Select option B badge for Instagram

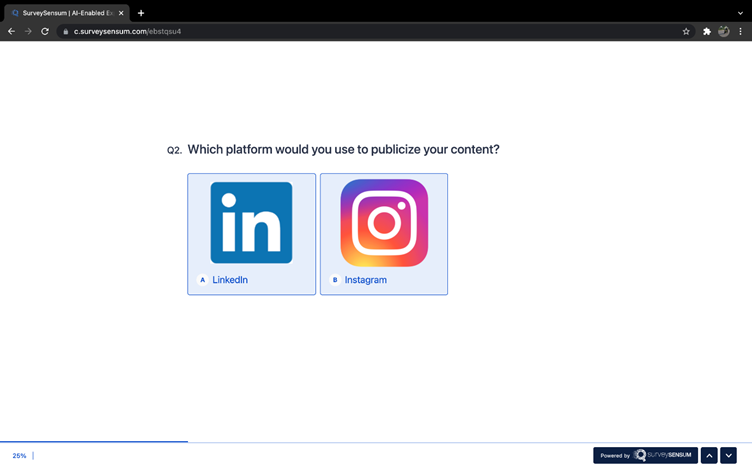coord(335,280)
